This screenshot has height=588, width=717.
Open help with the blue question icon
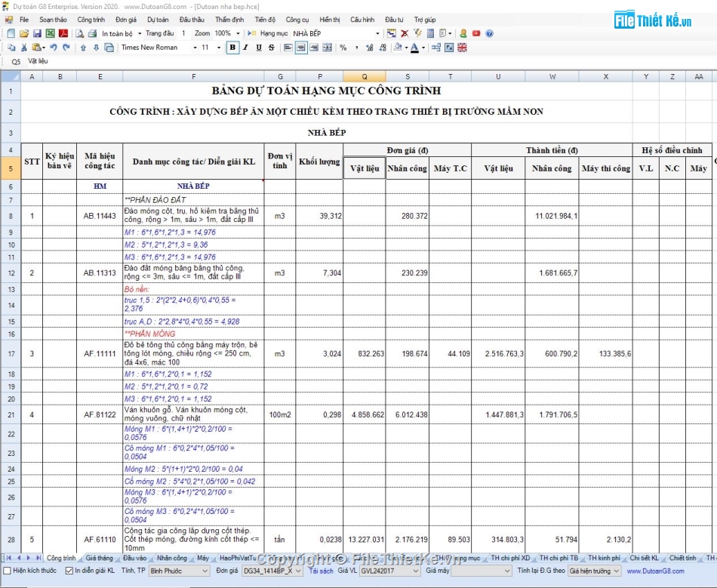[x=489, y=33]
